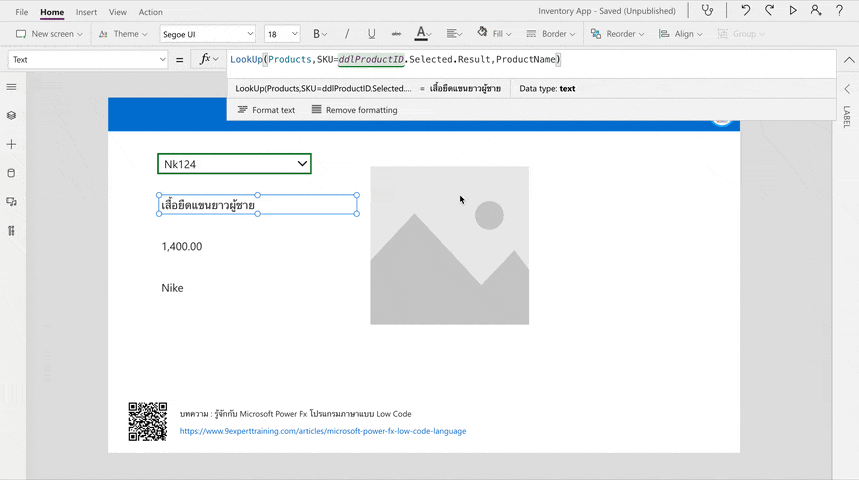Switch to the View tab

117,12
